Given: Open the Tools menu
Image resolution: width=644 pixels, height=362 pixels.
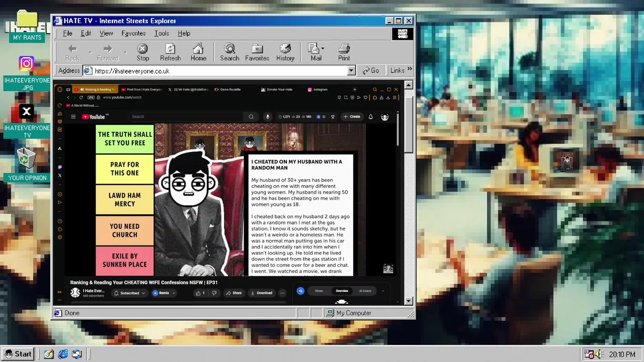Looking at the screenshot, I should (x=162, y=33).
